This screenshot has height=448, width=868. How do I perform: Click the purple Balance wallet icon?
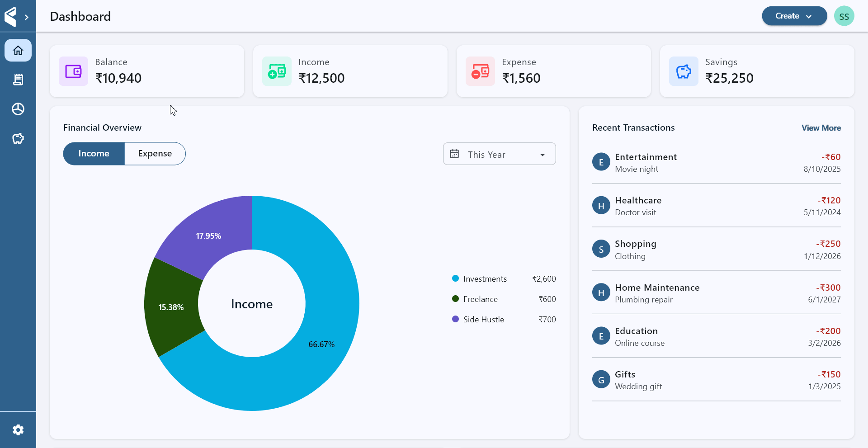(x=73, y=71)
